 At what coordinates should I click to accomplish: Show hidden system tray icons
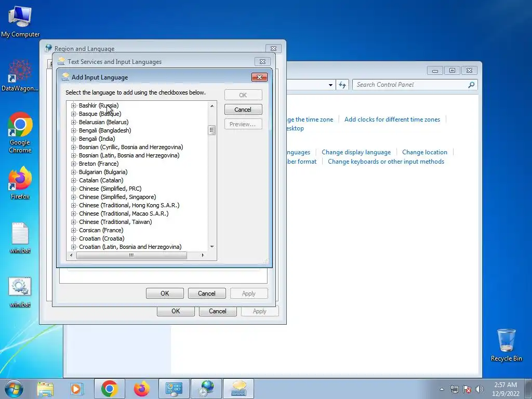click(x=442, y=389)
